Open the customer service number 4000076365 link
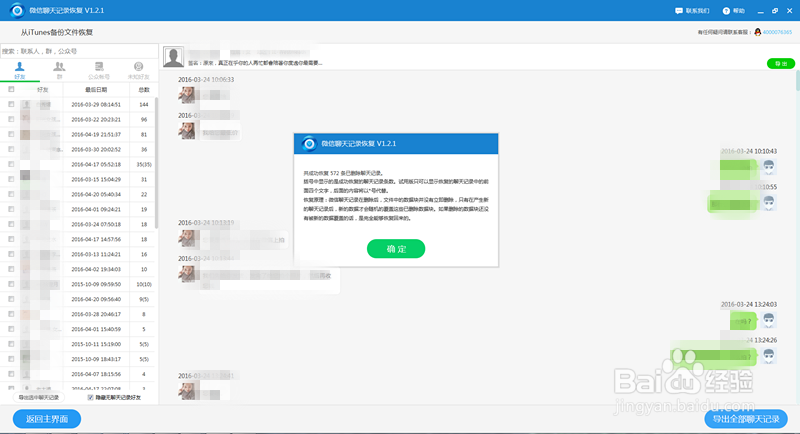 [778, 32]
